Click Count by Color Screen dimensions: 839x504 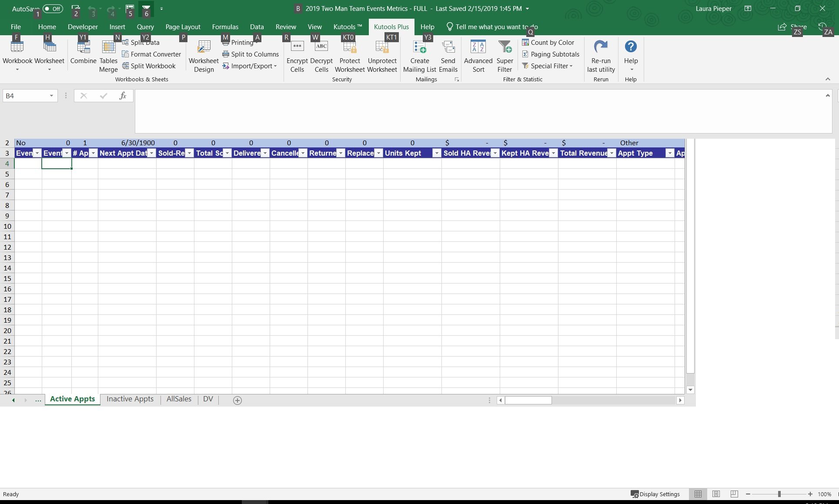(x=548, y=43)
